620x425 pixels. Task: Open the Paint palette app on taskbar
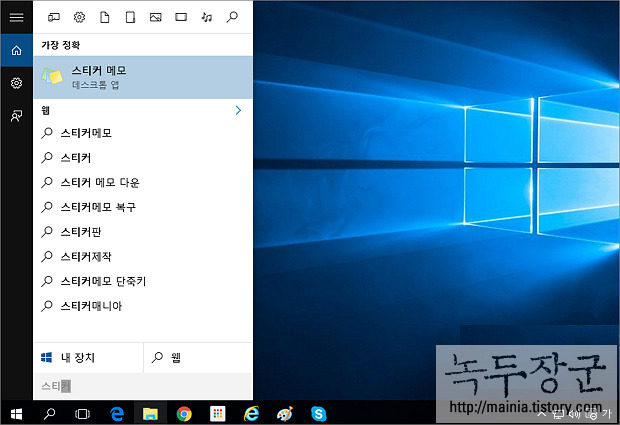click(285, 414)
